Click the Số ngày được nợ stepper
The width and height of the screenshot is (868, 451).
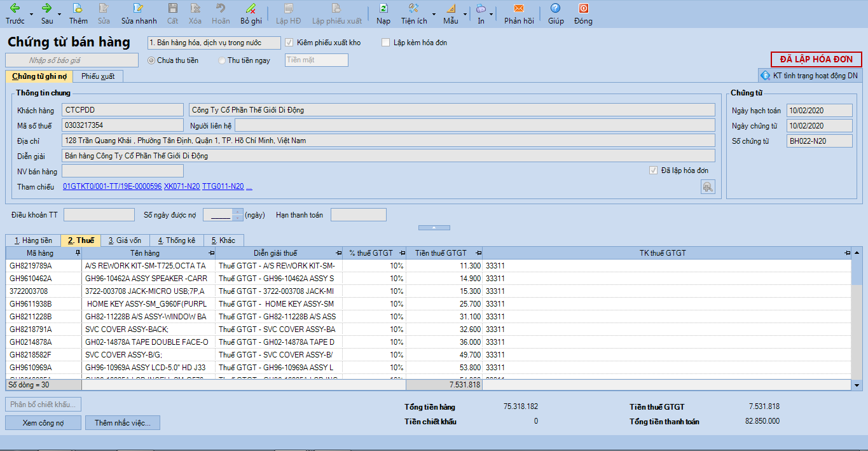coord(238,215)
